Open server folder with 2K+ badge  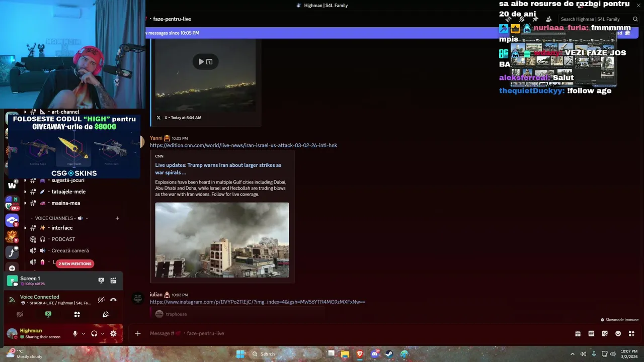12,203
